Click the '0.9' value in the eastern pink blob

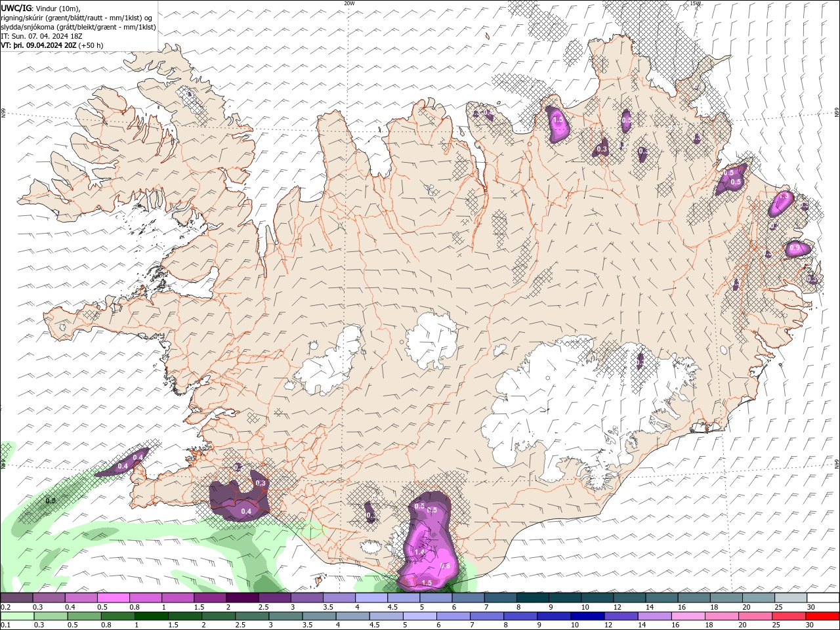795,248
